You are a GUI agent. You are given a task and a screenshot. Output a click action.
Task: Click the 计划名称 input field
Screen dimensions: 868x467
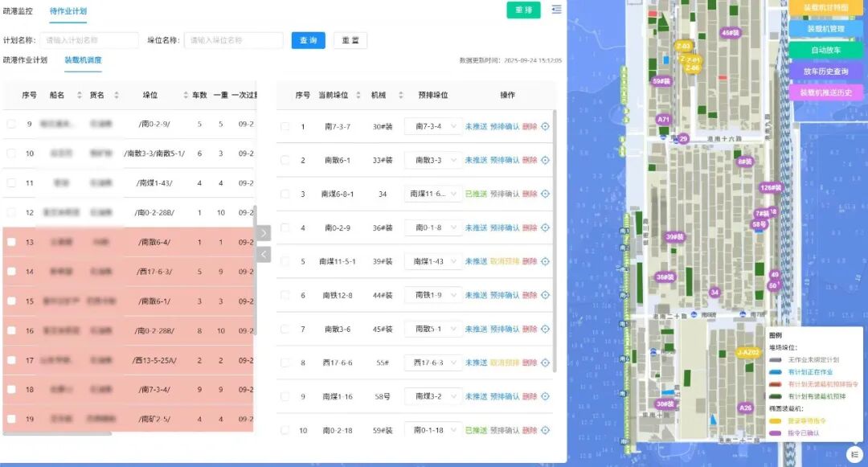click(x=90, y=40)
